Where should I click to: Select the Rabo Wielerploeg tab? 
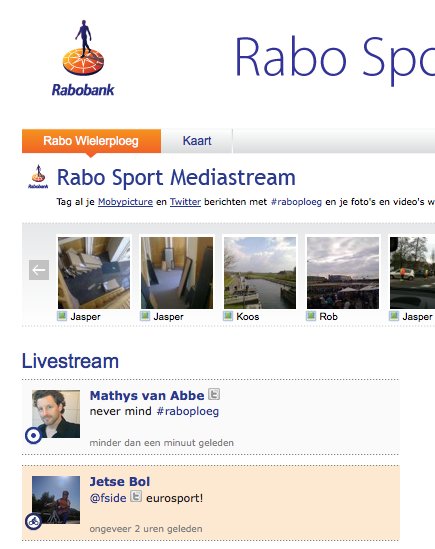coord(91,141)
